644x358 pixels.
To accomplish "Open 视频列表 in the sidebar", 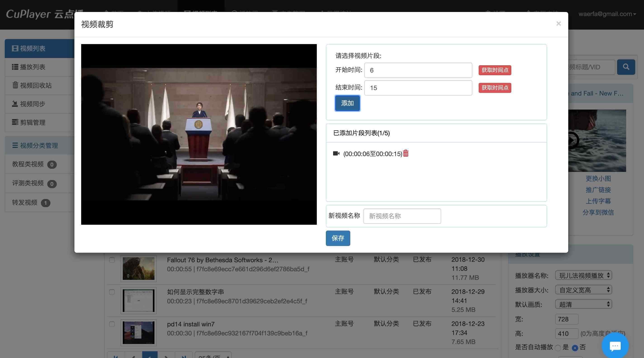I will [x=40, y=48].
